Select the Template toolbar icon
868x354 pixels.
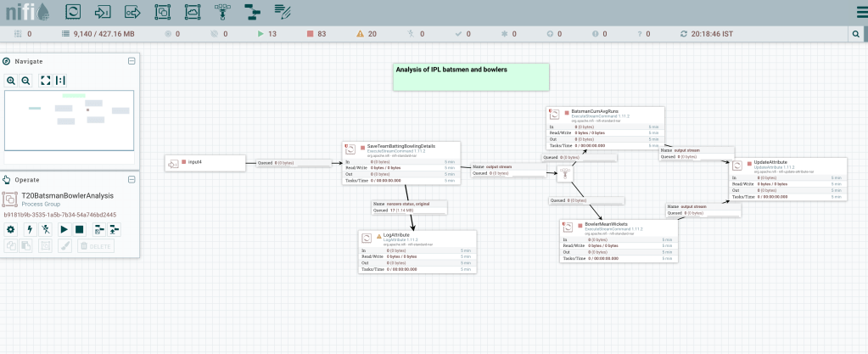[x=252, y=12]
